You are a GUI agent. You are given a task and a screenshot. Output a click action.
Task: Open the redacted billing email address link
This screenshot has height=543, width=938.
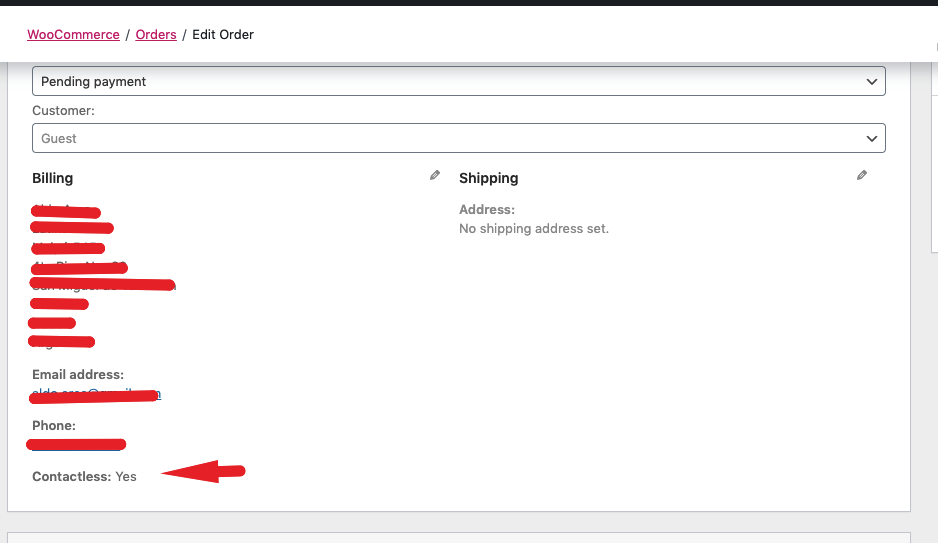pyautogui.click(x=96, y=394)
